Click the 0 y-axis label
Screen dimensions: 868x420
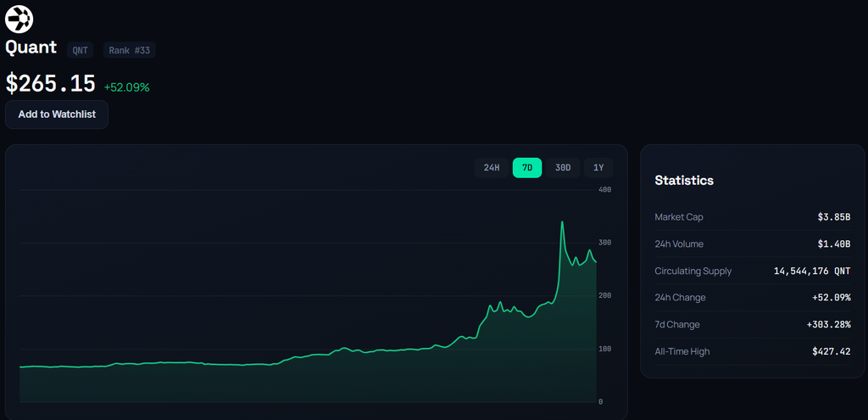point(601,401)
